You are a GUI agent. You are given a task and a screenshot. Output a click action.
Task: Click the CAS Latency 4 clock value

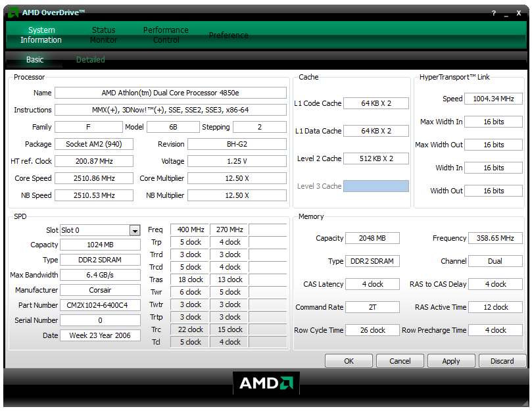click(372, 284)
